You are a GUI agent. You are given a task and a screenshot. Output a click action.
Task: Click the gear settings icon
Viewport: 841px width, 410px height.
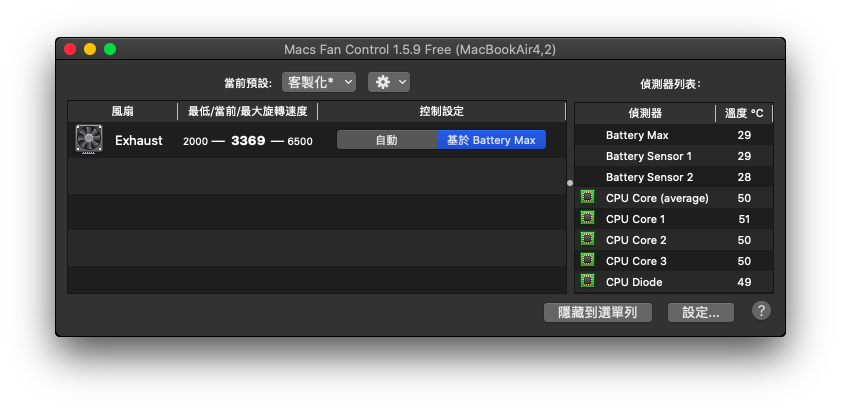coord(382,82)
